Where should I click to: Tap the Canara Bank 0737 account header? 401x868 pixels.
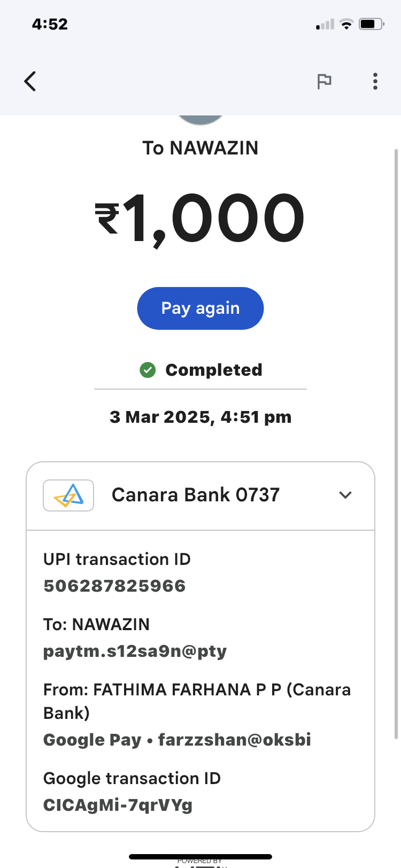pos(196,495)
